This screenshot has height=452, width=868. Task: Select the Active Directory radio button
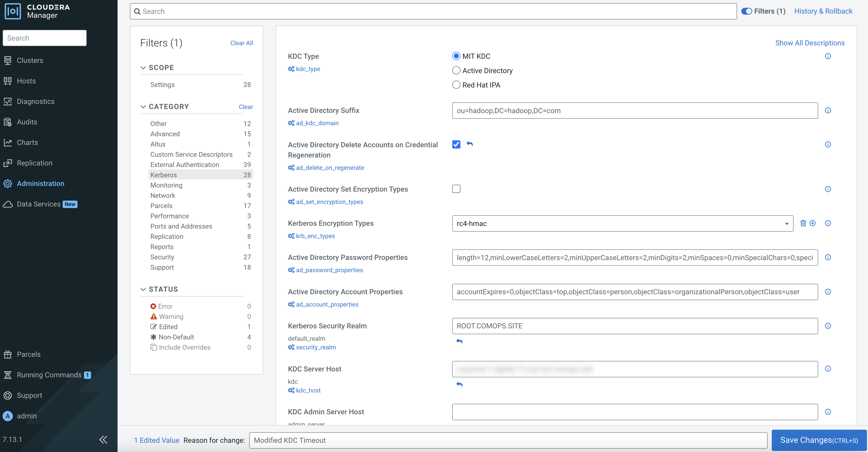[456, 70]
